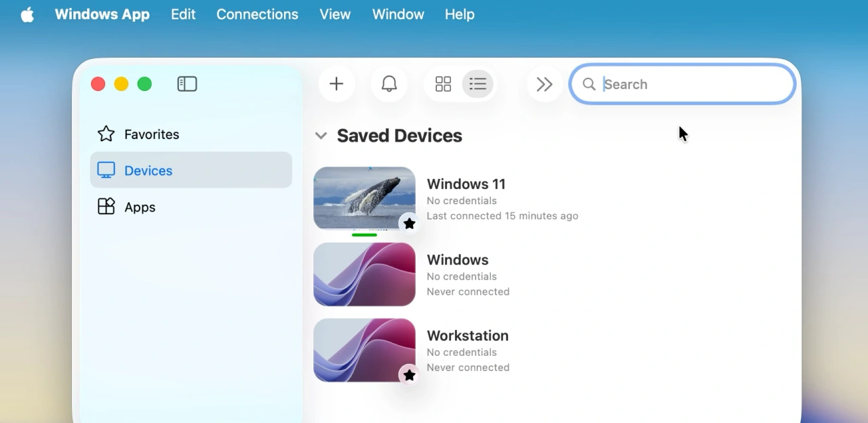The height and width of the screenshot is (423, 868).
Task: Switch to grid view
Action: pyautogui.click(x=443, y=84)
